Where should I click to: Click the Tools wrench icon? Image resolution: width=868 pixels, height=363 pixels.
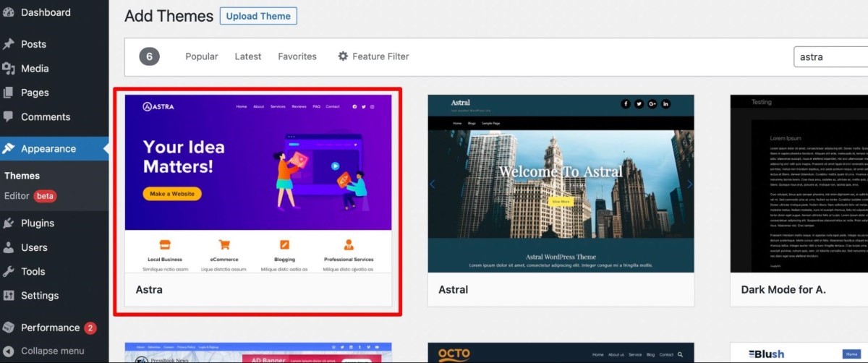click(9, 272)
